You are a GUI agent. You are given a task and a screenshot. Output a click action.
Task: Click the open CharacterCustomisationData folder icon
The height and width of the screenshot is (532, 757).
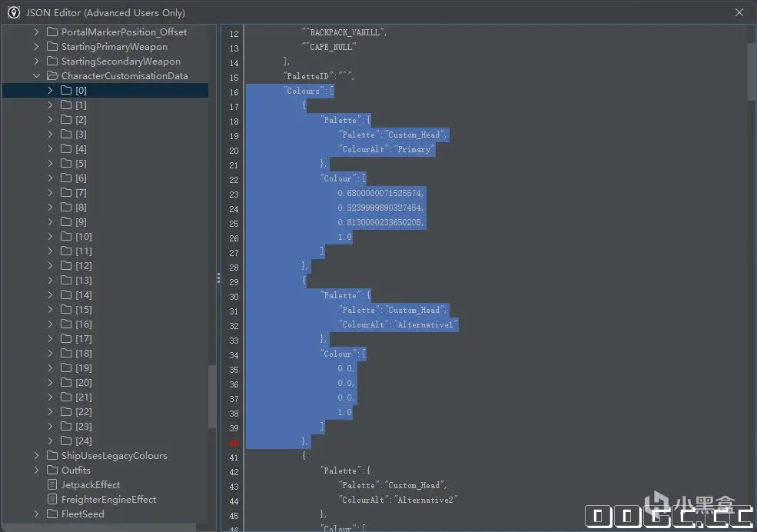pos(52,76)
